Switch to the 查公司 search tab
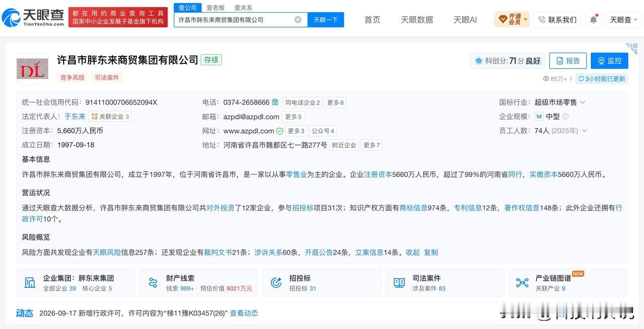 point(188,8)
